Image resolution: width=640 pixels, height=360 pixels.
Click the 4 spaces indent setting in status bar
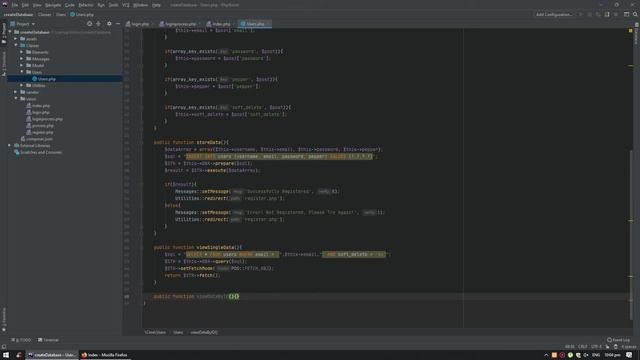pyautogui.click(x=629, y=347)
